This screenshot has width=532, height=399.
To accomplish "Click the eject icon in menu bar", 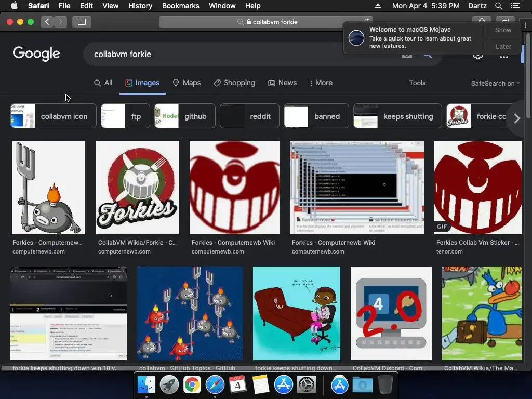I will 378,6.
